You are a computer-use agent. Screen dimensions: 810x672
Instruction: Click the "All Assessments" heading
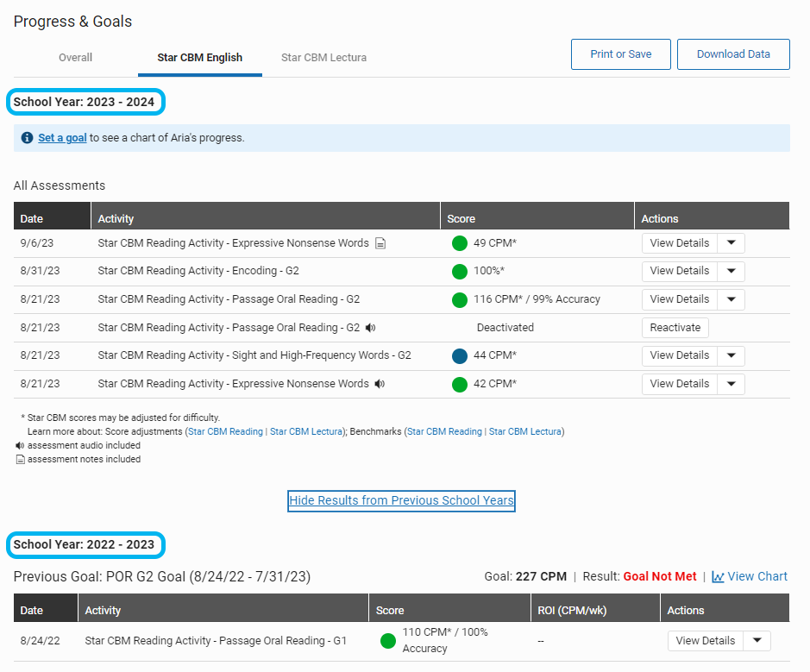point(60,185)
